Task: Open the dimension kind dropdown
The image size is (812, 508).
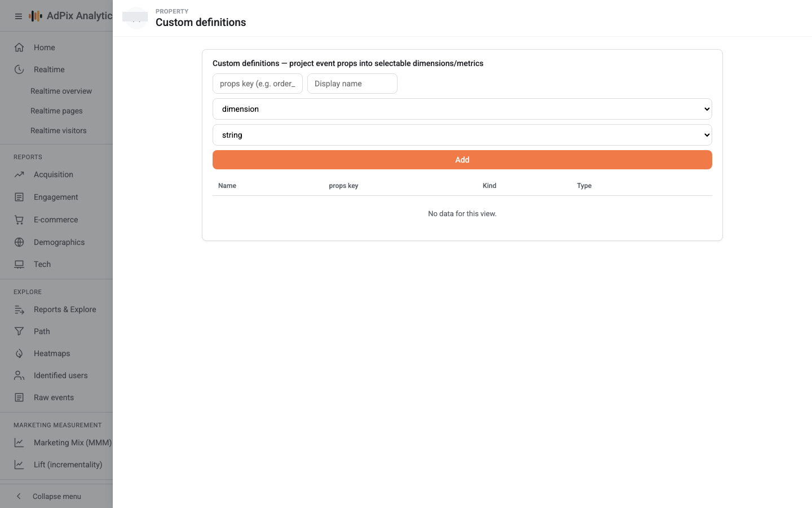Action: 462,109
